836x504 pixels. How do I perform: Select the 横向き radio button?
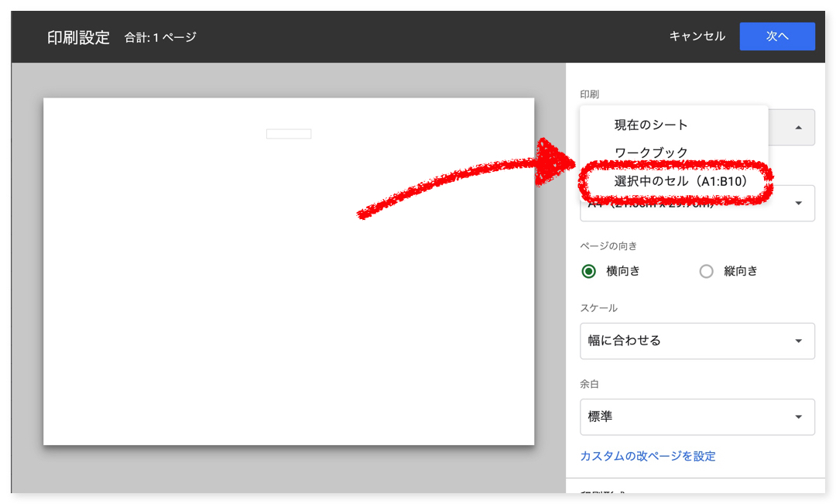(589, 271)
